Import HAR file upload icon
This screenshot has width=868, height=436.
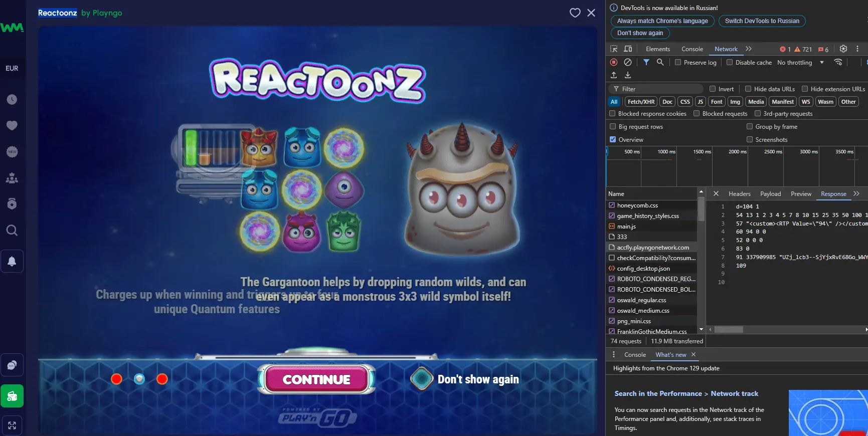(x=614, y=75)
